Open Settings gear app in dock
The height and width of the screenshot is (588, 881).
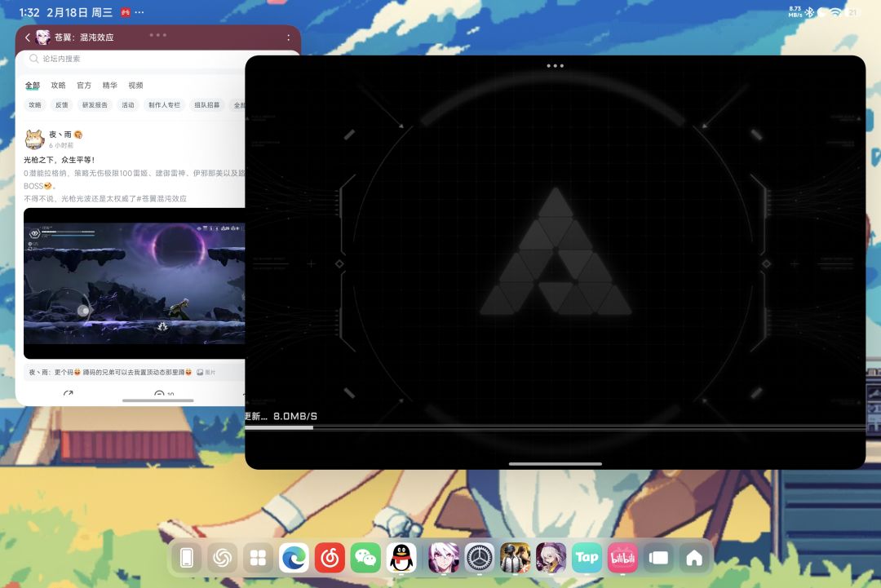[x=480, y=558]
